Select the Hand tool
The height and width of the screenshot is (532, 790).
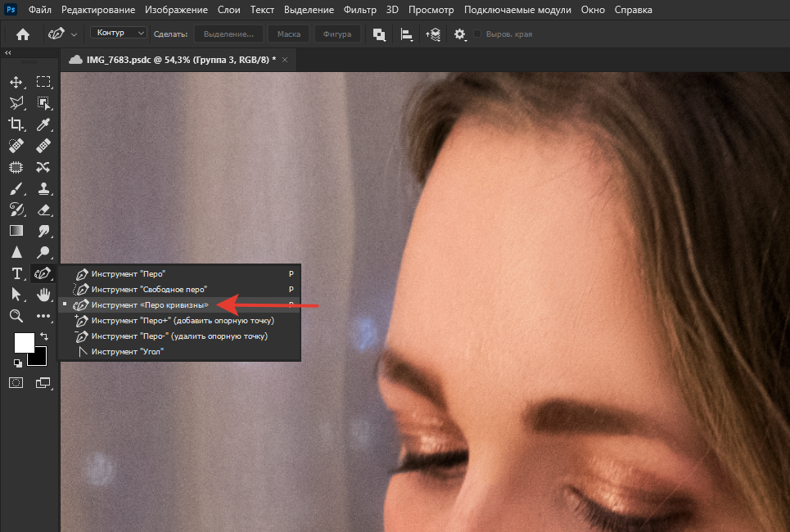(x=43, y=294)
